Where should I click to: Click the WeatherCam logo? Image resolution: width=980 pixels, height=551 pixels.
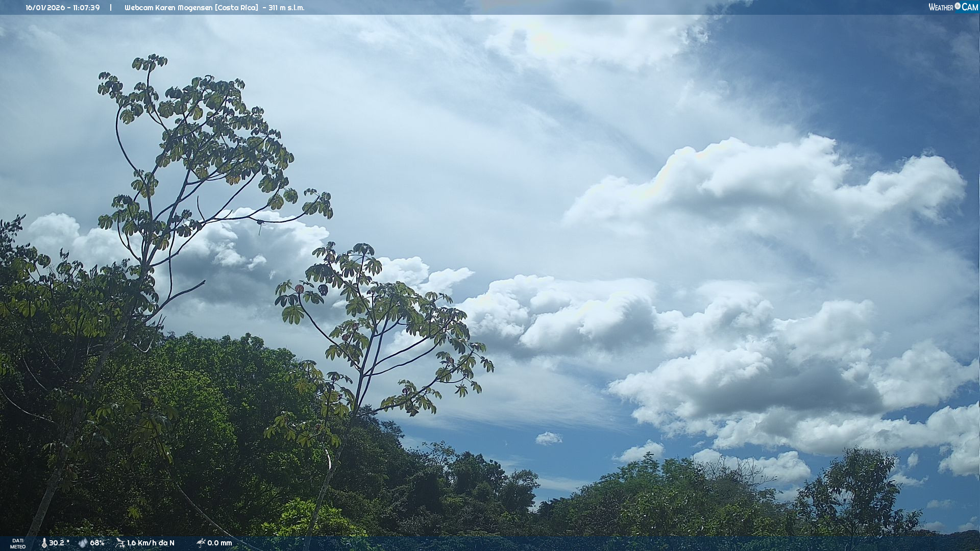click(x=953, y=7)
